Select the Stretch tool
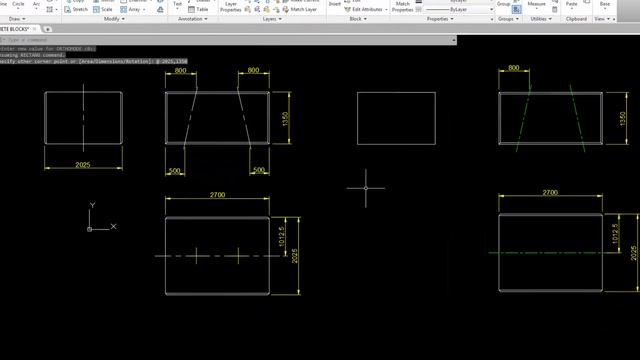This screenshot has width=640, height=360. pos(76,9)
